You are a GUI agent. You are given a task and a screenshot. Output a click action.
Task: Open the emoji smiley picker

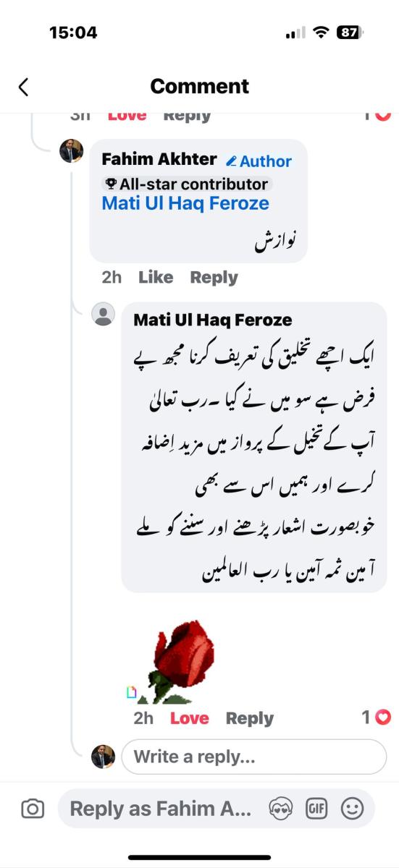(352, 809)
